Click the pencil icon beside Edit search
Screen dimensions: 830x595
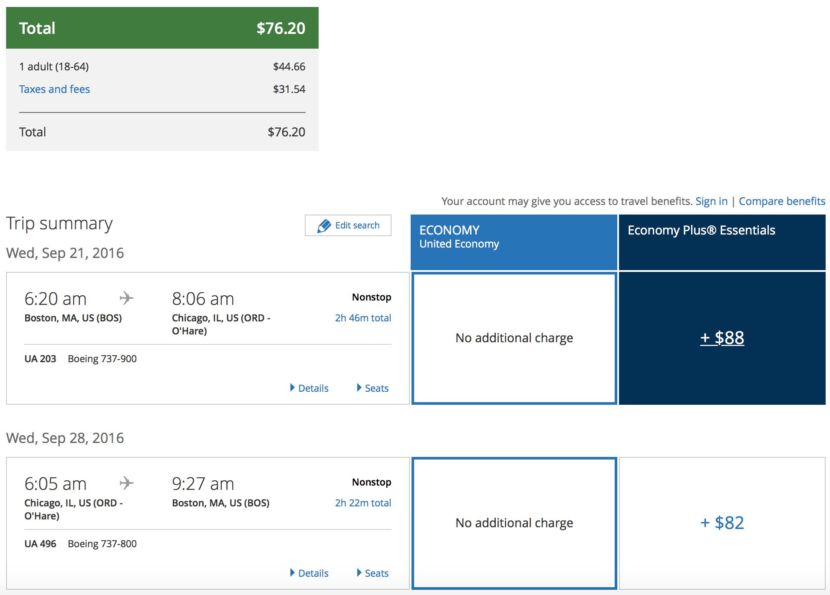click(x=324, y=226)
